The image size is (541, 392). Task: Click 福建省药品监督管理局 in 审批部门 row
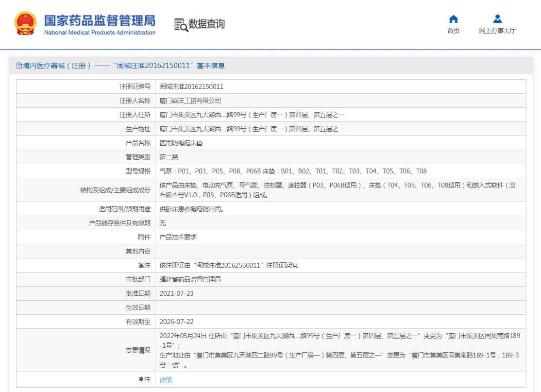coord(190,279)
